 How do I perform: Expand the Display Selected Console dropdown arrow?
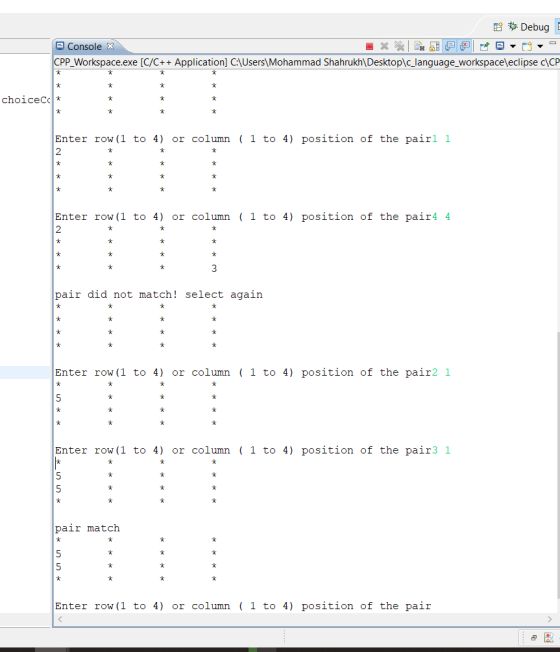(513, 46)
